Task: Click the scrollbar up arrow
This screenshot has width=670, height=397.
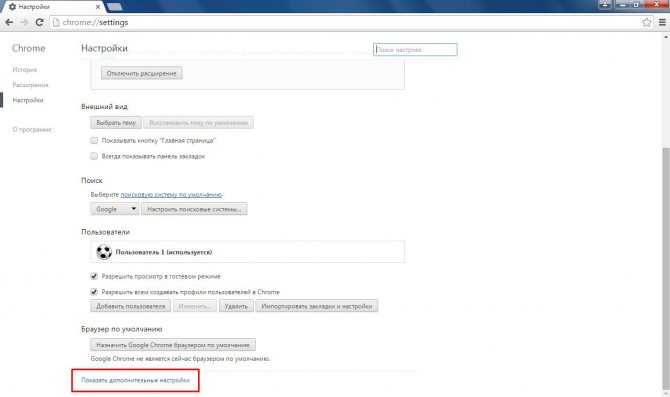Action: (x=666, y=37)
